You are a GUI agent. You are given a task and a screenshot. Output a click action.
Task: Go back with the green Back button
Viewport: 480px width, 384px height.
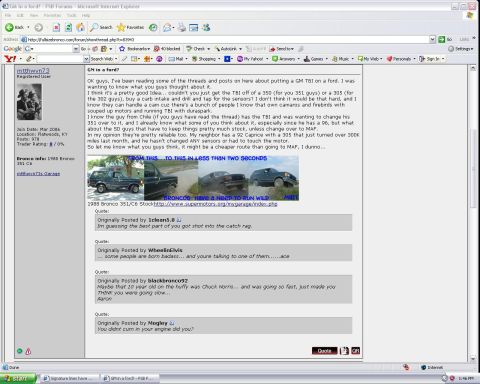(14, 27)
